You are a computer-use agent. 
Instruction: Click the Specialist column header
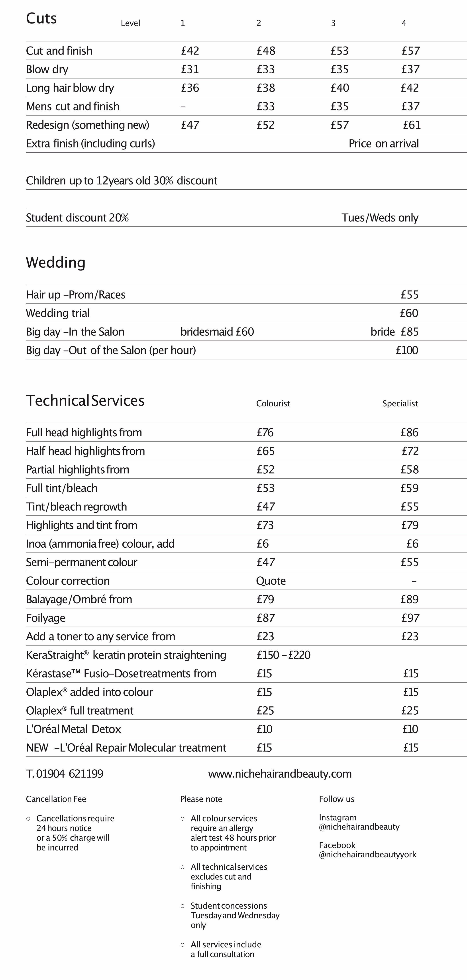click(x=400, y=403)
